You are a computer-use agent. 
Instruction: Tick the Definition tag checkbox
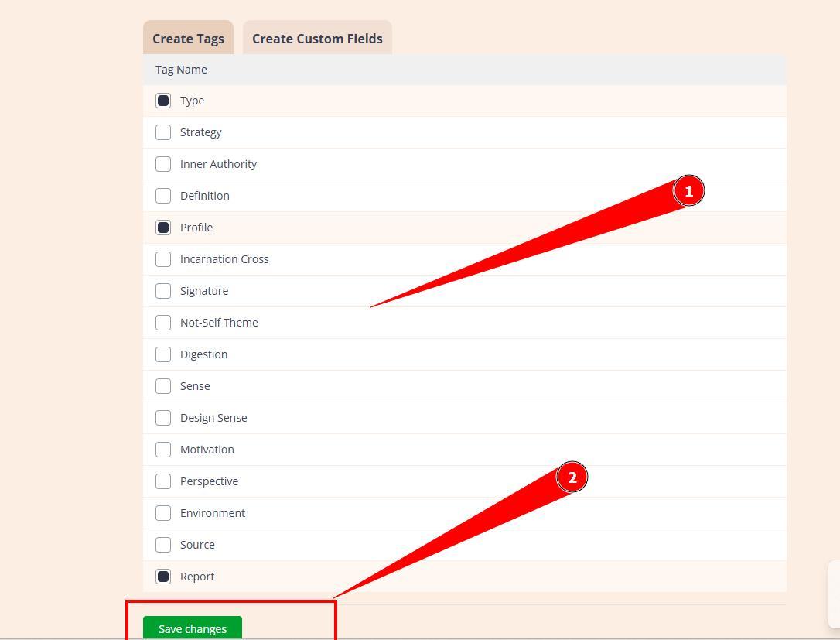(x=163, y=196)
